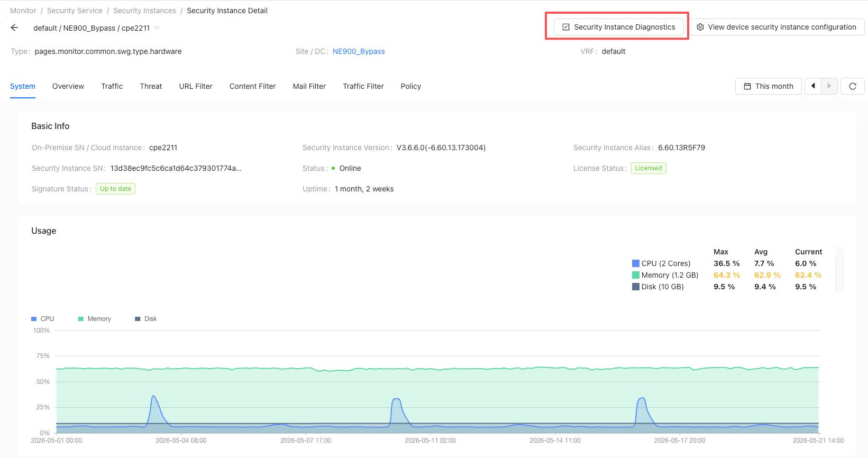Click the VRF value default
This screenshot has width=868, height=458.
coord(614,51)
